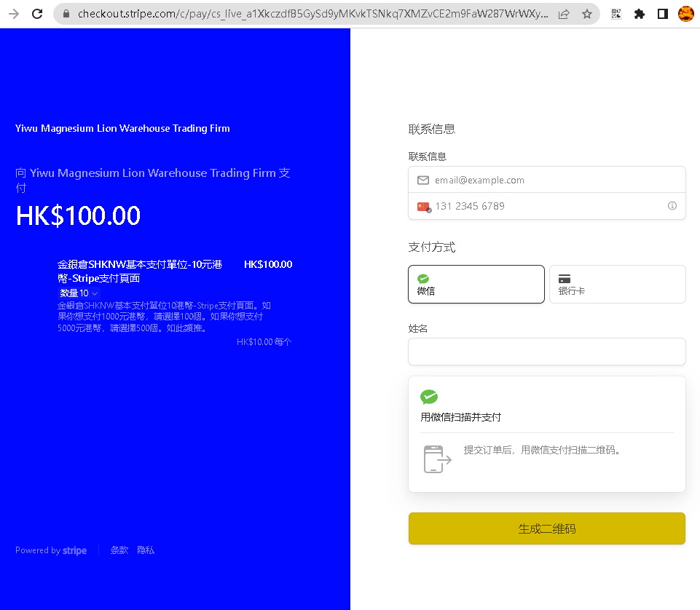This screenshot has width=700, height=610.
Task: Bookmark this page with the star icon
Action: (587, 14)
